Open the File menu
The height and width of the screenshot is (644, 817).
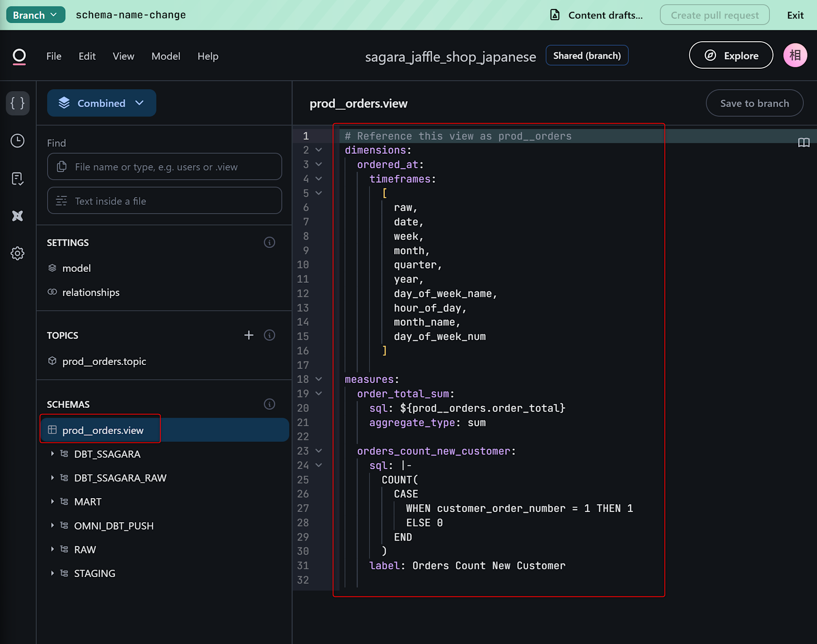pos(54,56)
